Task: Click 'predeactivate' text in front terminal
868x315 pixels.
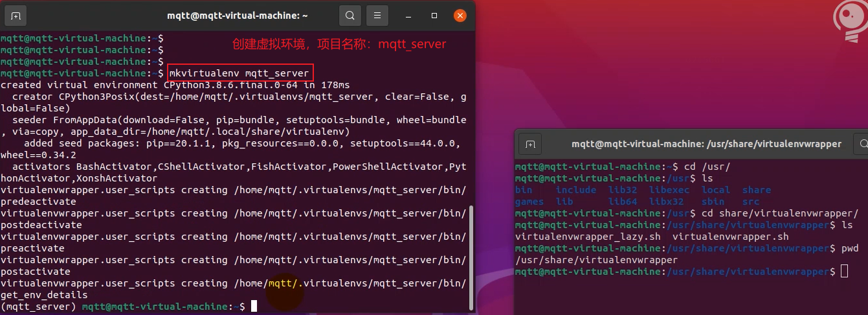Action: tap(38, 202)
